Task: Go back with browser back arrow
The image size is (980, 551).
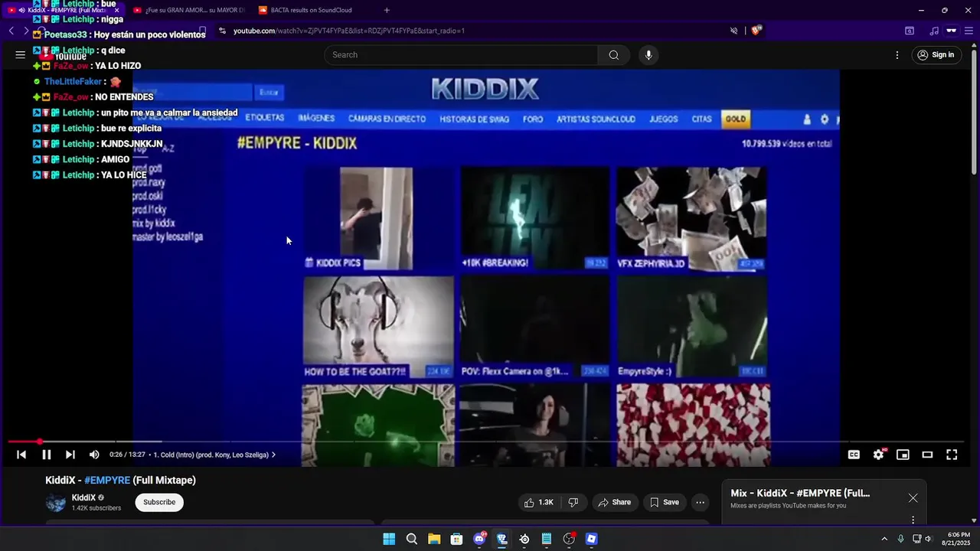Action: tap(11, 31)
